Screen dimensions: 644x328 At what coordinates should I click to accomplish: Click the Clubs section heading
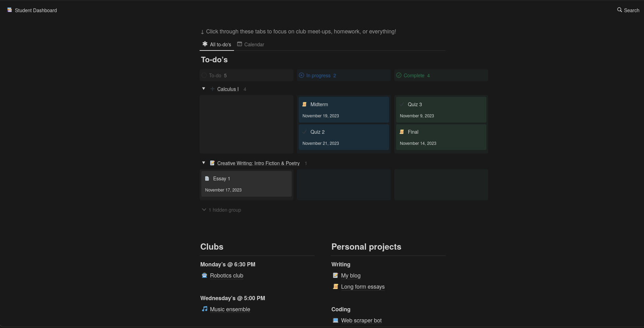212,247
